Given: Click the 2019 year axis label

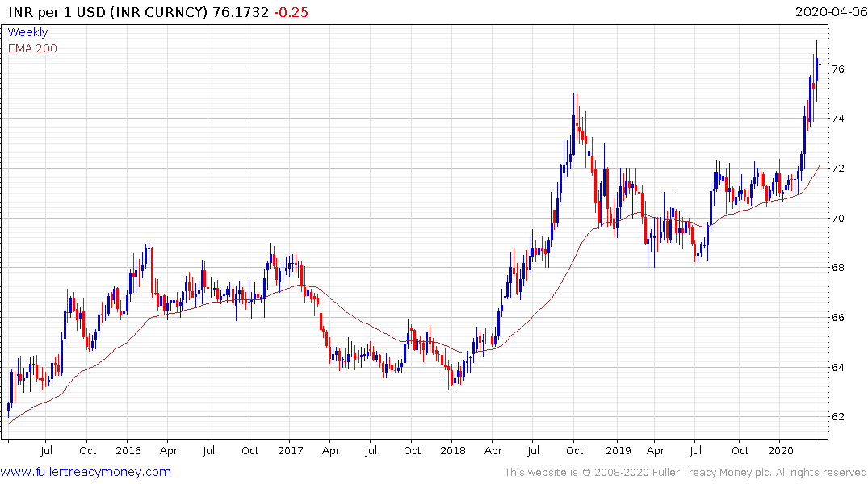Looking at the screenshot, I should pyautogui.click(x=619, y=450).
